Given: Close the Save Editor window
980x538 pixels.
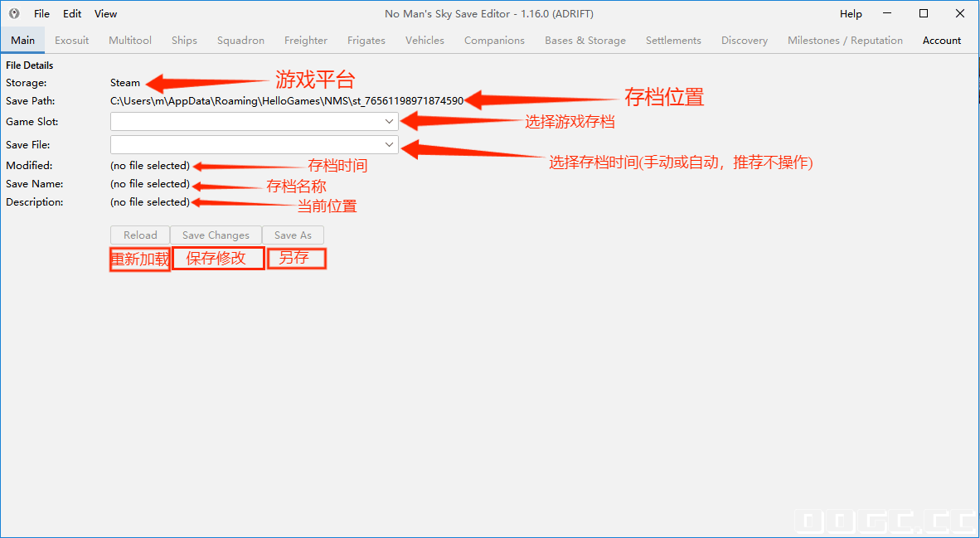Looking at the screenshot, I should pyautogui.click(x=960, y=13).
